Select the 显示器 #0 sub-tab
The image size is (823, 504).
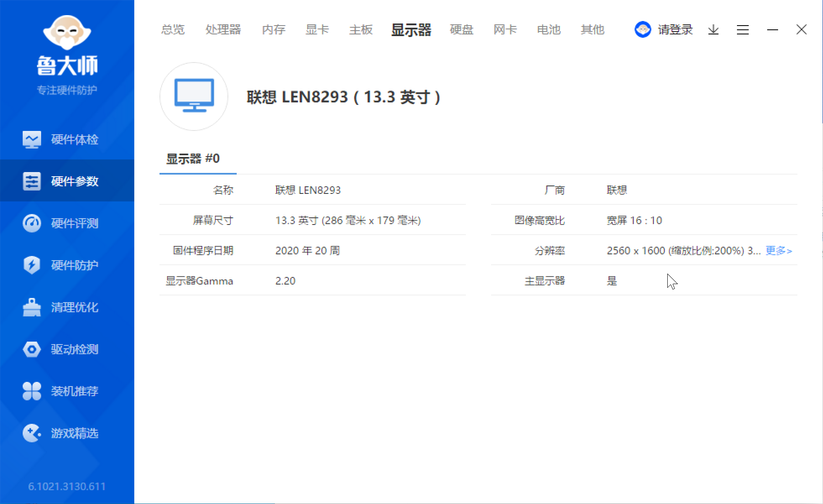tap(193, 159)
